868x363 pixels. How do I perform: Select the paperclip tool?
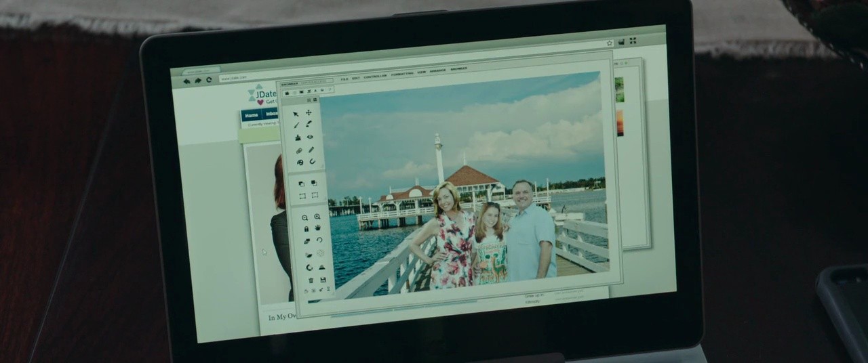[x=298, y=150]
